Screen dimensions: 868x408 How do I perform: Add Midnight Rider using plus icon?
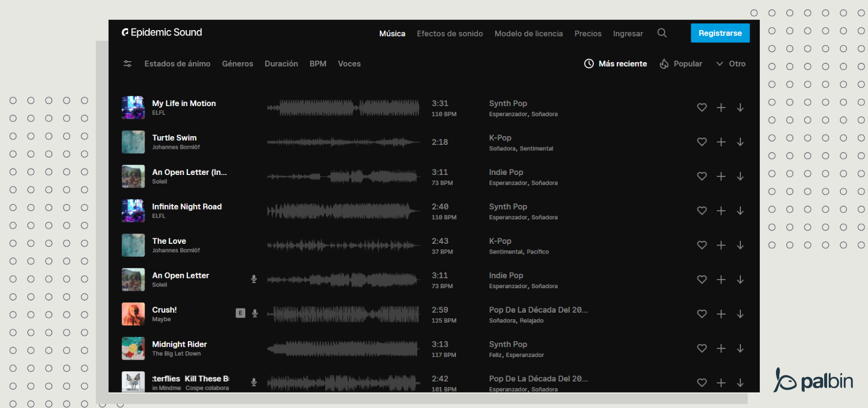721,348
